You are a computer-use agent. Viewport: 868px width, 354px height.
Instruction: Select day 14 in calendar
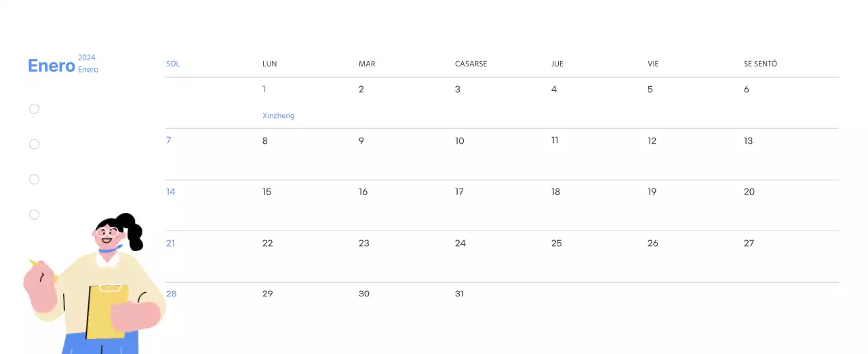click(171, 192)
